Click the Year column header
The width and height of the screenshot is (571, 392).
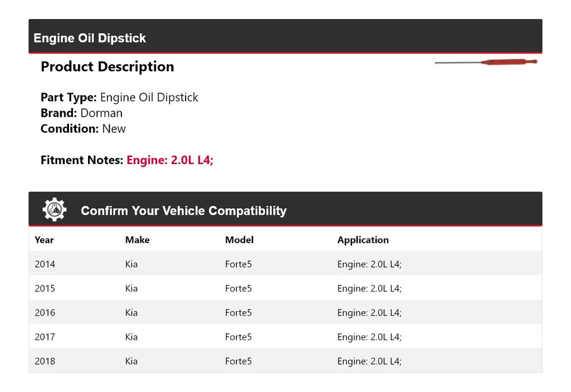tap(44, 240)
